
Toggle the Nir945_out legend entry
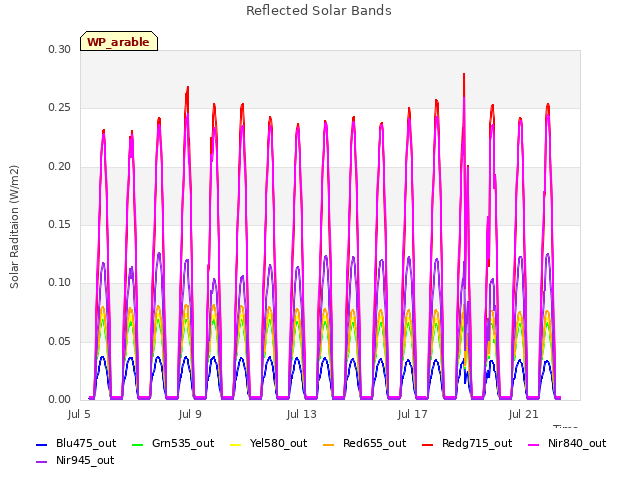pyautogui.click(x=76, y=460)
